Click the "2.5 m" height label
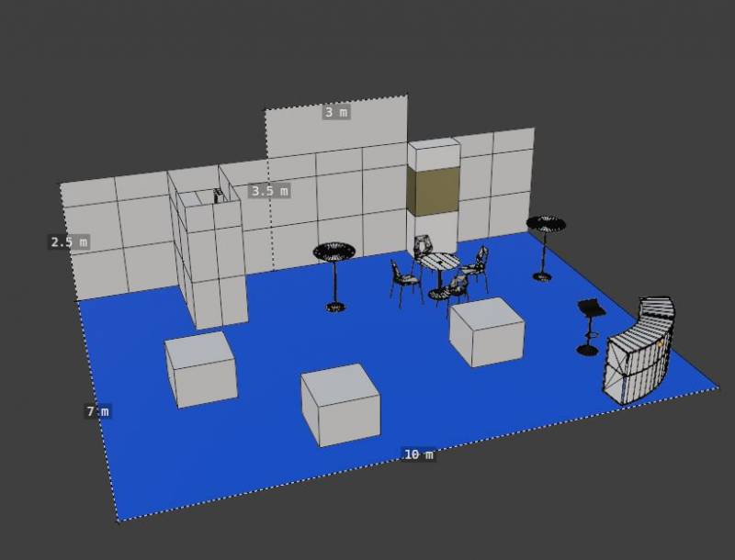Image resolution: width=735 pixels, height=560 pixels. tap(69, 242)
